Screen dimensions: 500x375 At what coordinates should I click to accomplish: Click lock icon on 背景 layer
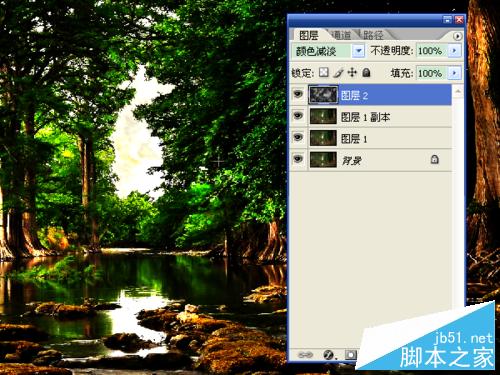coord(434,159)
